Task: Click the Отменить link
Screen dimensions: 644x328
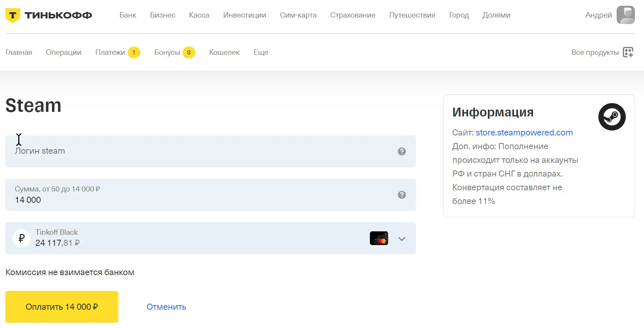Action: 166,307
